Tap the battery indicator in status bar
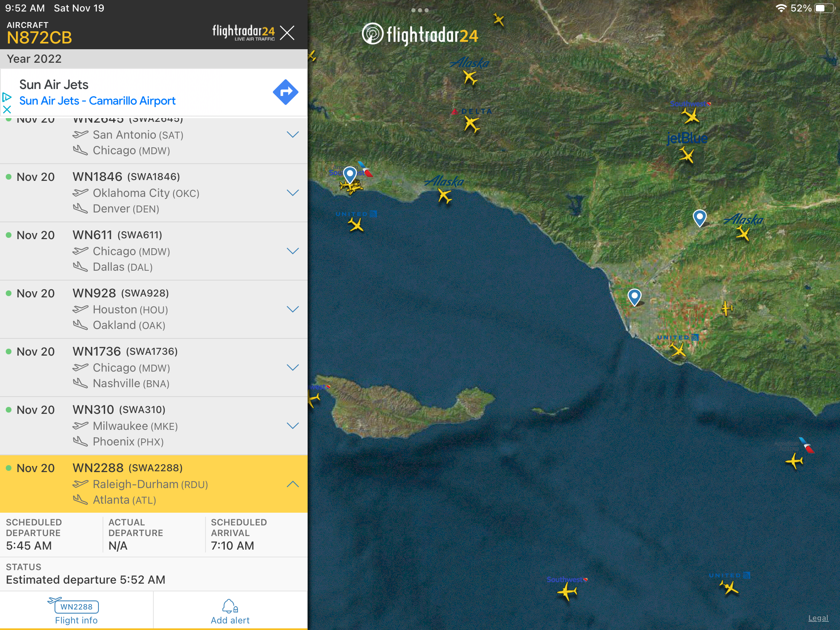 824,8
